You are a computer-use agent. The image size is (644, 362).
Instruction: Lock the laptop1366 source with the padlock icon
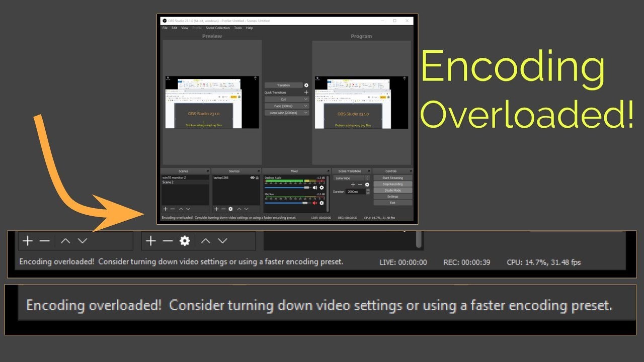257,178
